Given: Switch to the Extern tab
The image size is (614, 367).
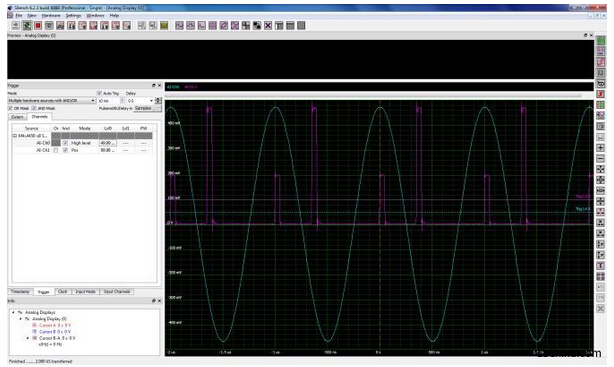Looking at the screenshot, I should tap(17, 117).
